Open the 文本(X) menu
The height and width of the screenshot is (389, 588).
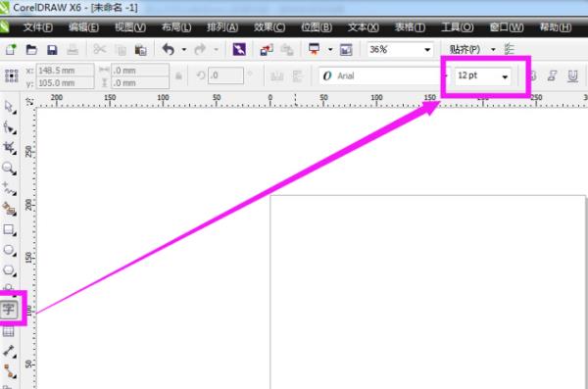pos(363,27)
